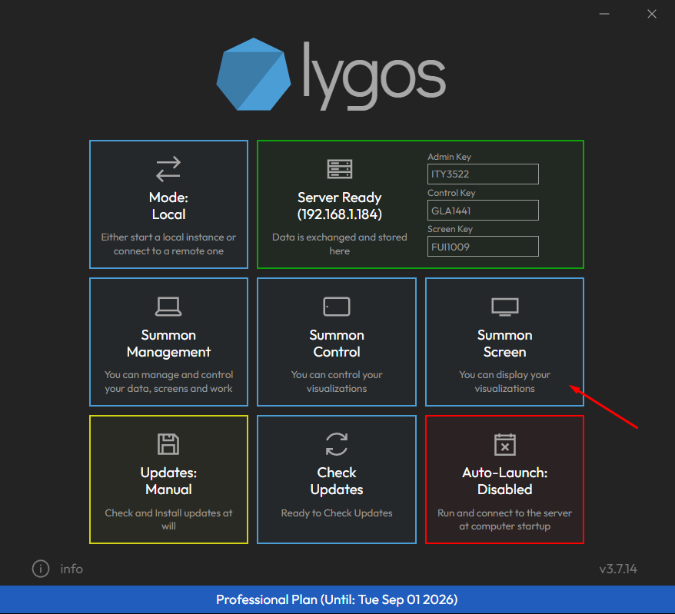Image resolution: width=675 pixels, height=614 pixels.
Task: Open the Summon Management title
Action: tap(168, 344)
